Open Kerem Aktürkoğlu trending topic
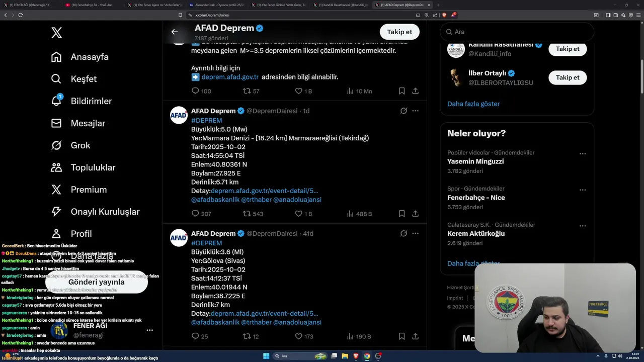Viewport: 644px width, 362px height. coord(476,234)
